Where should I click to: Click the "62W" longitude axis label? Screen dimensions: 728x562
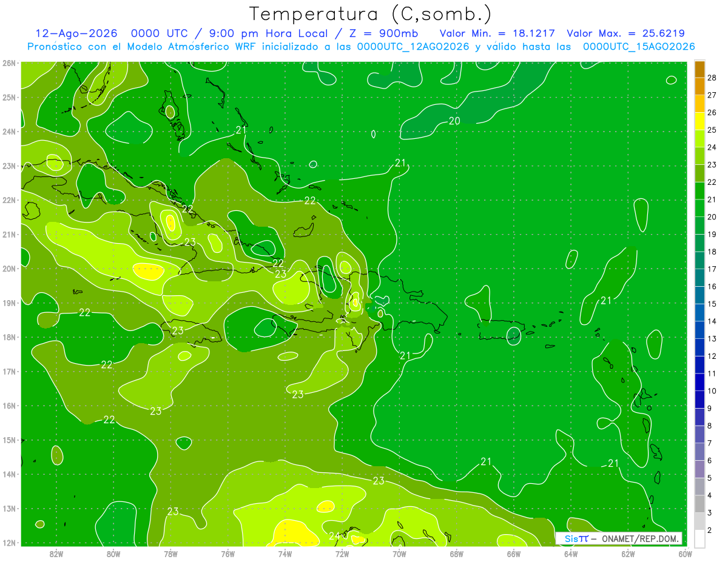coord(628,553)
